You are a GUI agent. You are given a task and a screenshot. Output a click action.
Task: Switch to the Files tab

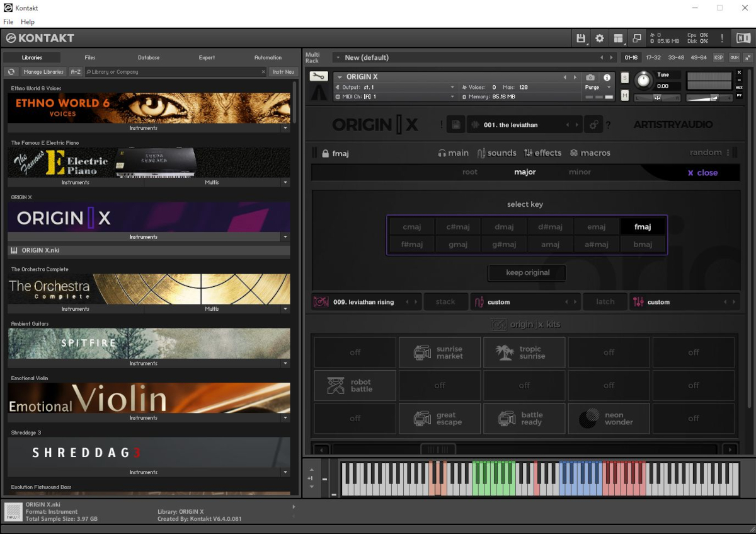pyautogui.click(x=90, y=57)
